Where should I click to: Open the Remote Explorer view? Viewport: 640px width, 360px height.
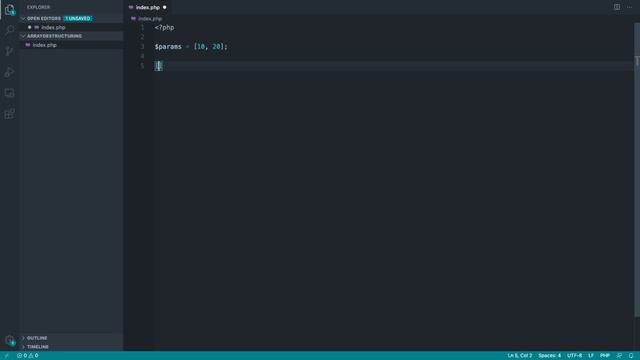point(9,93)
